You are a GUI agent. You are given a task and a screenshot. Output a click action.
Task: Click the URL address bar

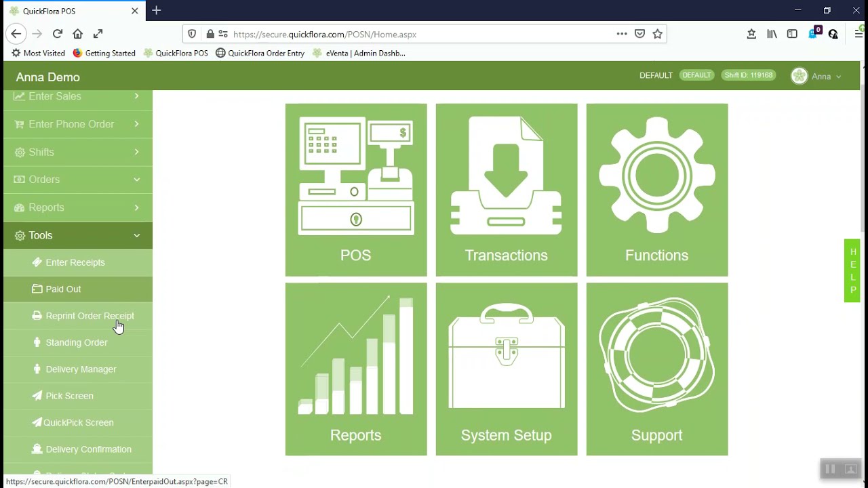(x=424, y=34)
